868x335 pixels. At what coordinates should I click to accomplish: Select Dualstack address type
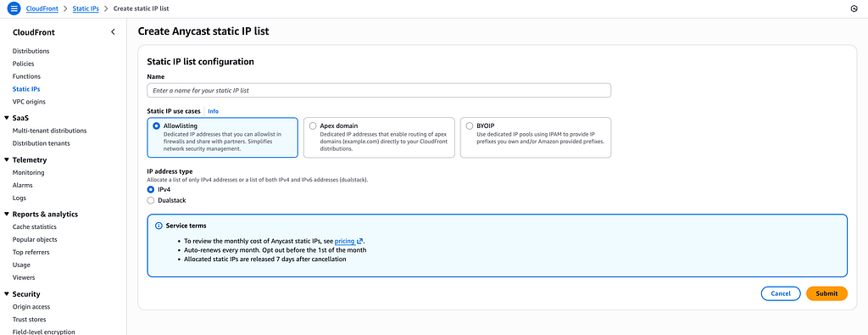click(151, 200)
